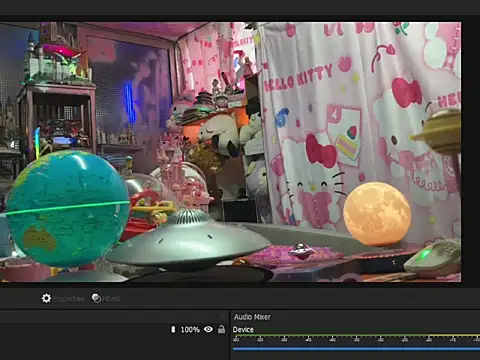Click the 100% battery level text
This screenshot has width=480, height=360.
click(190, 330)
